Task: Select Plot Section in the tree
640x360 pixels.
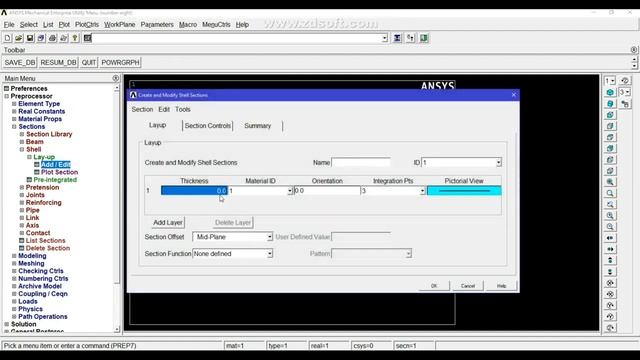Action: tap(59, 172)
